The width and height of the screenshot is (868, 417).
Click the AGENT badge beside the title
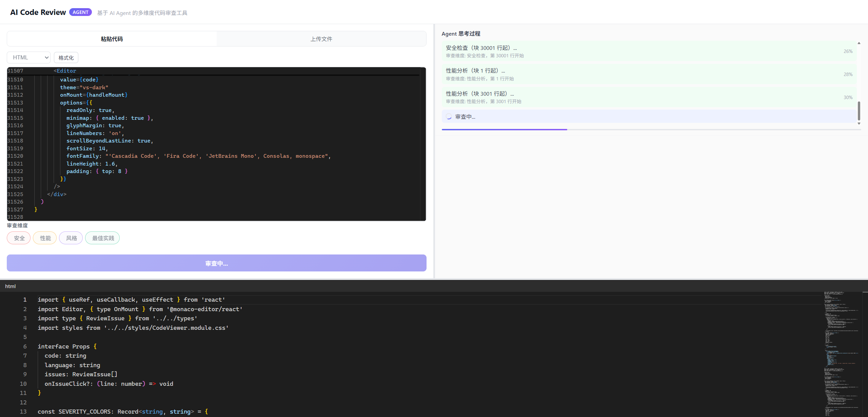point(80,12)
